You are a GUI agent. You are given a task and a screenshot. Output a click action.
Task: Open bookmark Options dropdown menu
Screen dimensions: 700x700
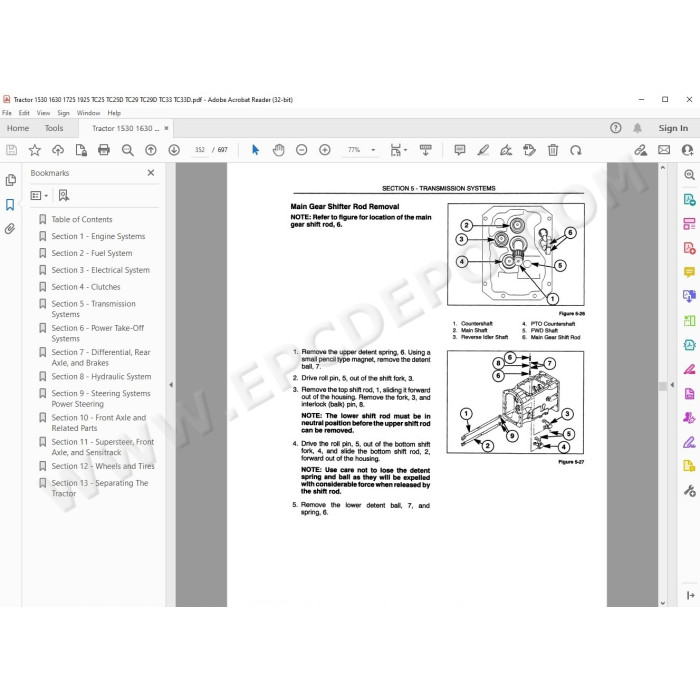click(39, 195)
